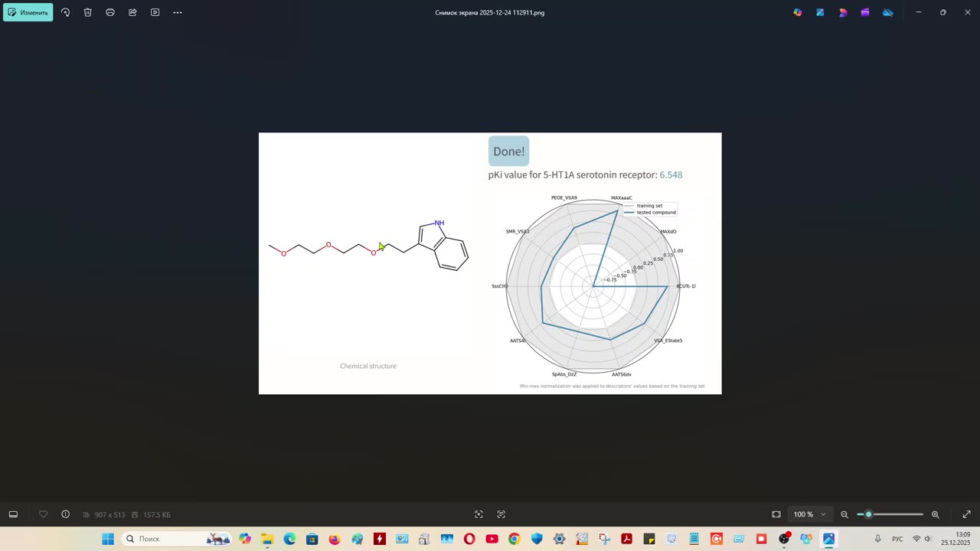
Task: Open Wi-Fi network tray icon
Action: point(916,539)
